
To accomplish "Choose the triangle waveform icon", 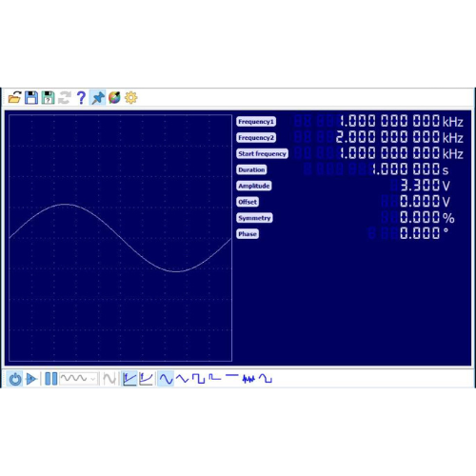I will click(x=182, y=379).
